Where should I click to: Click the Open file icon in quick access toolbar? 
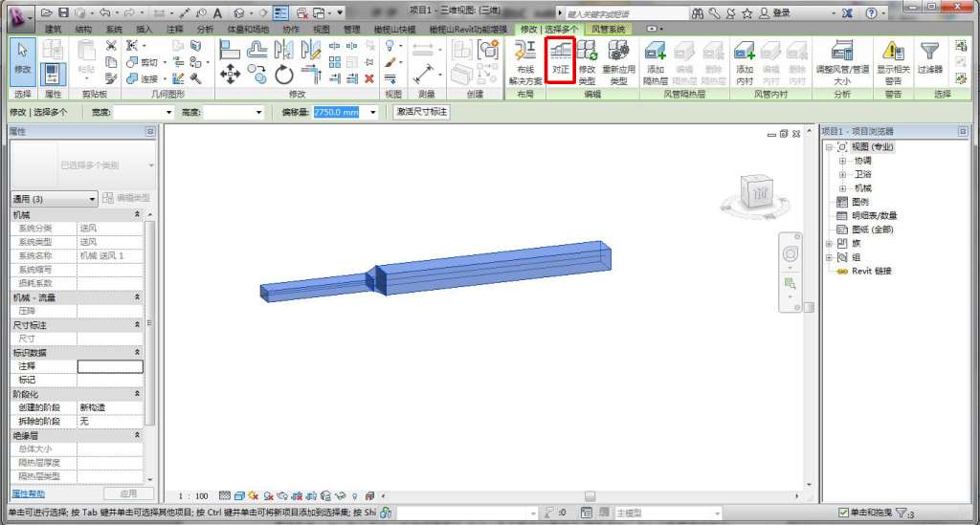[x=47, y=12]
